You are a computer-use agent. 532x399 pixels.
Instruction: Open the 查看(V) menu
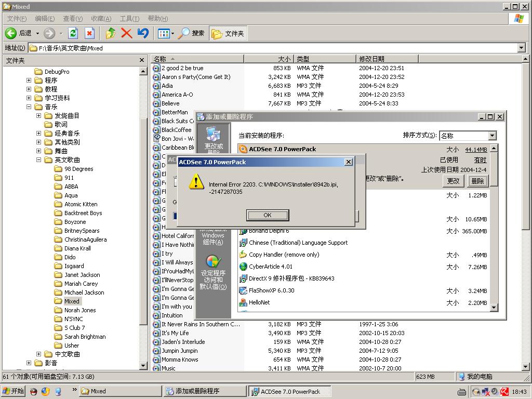pyautogui.click(x=73, y=19)
